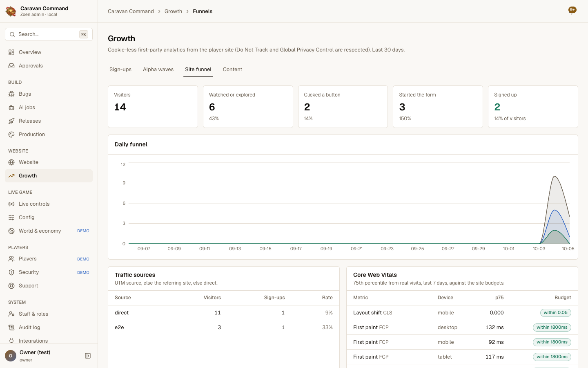Click the 'direct' traffic source row
The width and height of the screenshot is (588, 368).
[224, 313]
